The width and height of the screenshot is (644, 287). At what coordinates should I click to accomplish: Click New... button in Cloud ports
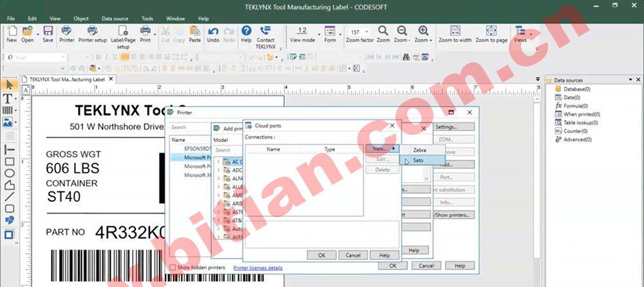(x=383, y=149)
